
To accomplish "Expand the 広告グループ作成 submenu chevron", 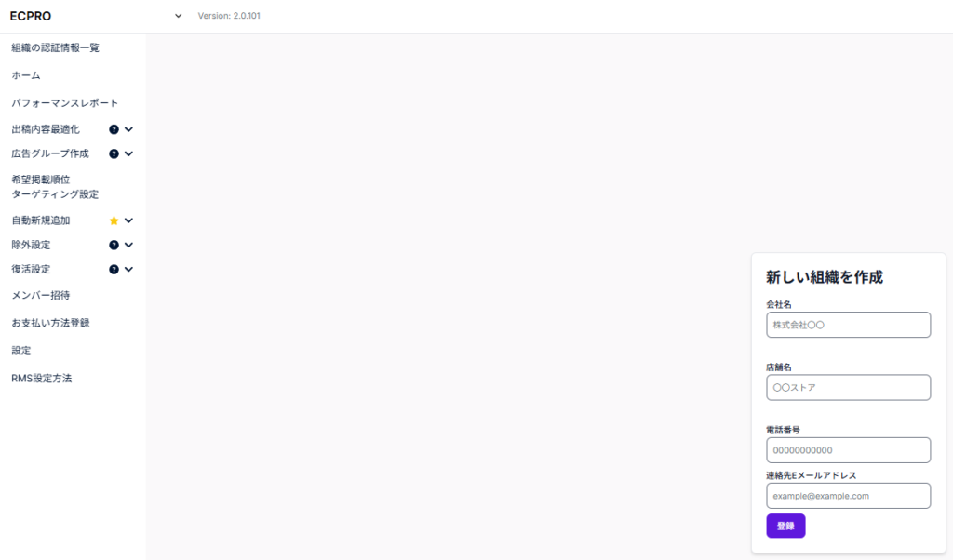I will [128, 153].
